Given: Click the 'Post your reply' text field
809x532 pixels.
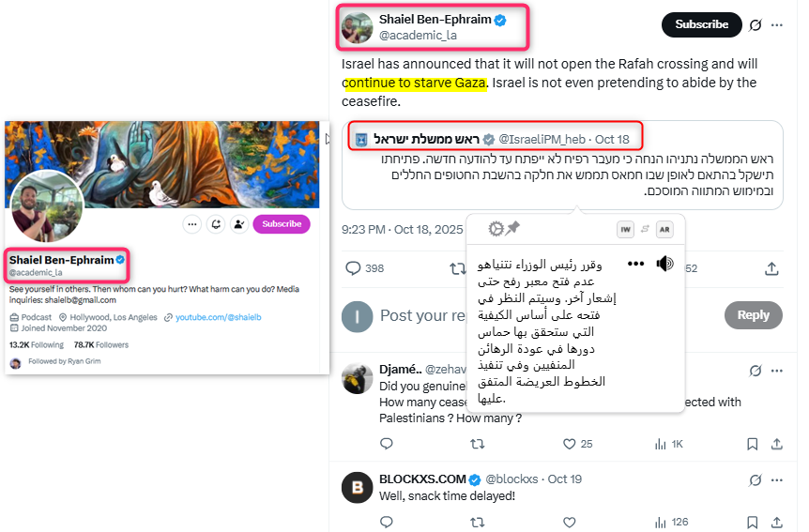Looking at the screenshot, I should coord(422,315).
